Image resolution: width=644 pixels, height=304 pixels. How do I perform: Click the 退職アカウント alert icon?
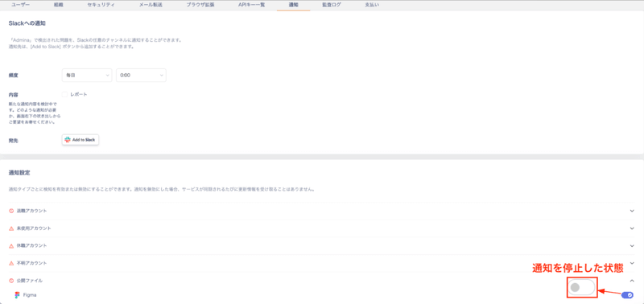(11, 211)
